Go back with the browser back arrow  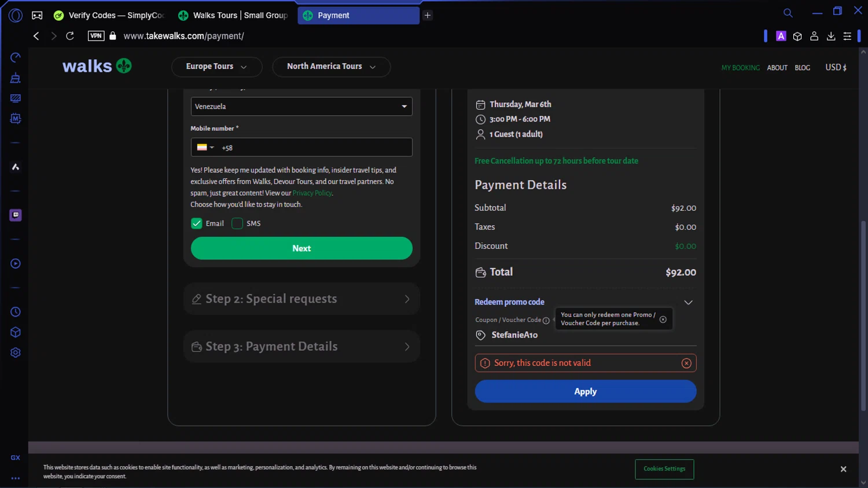click(36, 36)
